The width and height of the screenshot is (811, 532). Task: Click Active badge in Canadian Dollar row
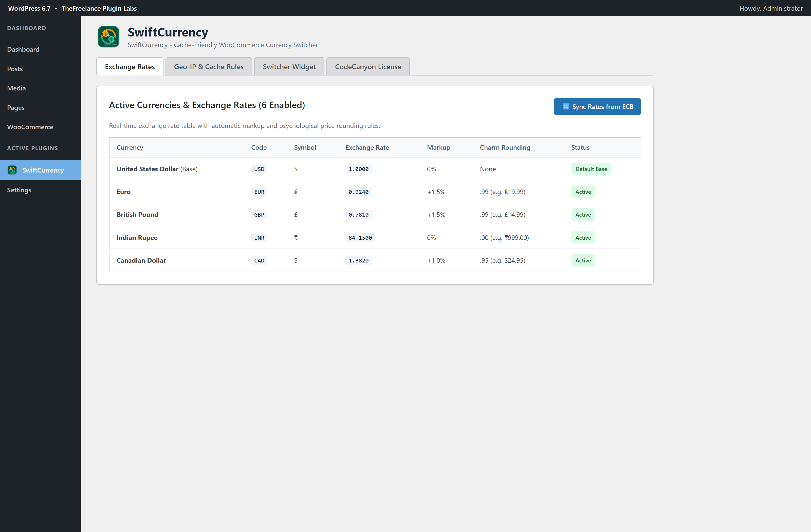point(583,260)
